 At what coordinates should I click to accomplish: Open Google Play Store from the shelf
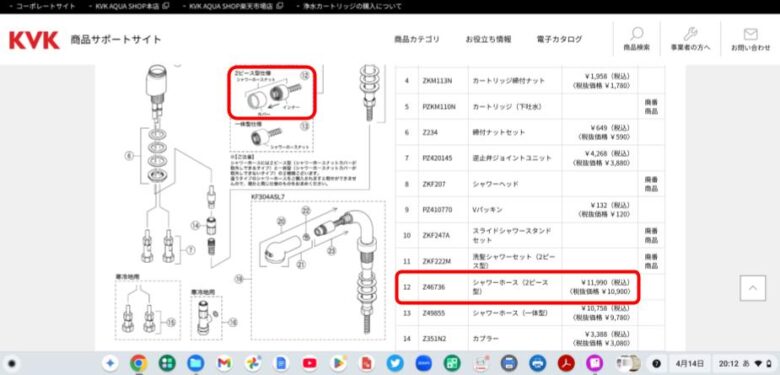click(x=338, y=363)
